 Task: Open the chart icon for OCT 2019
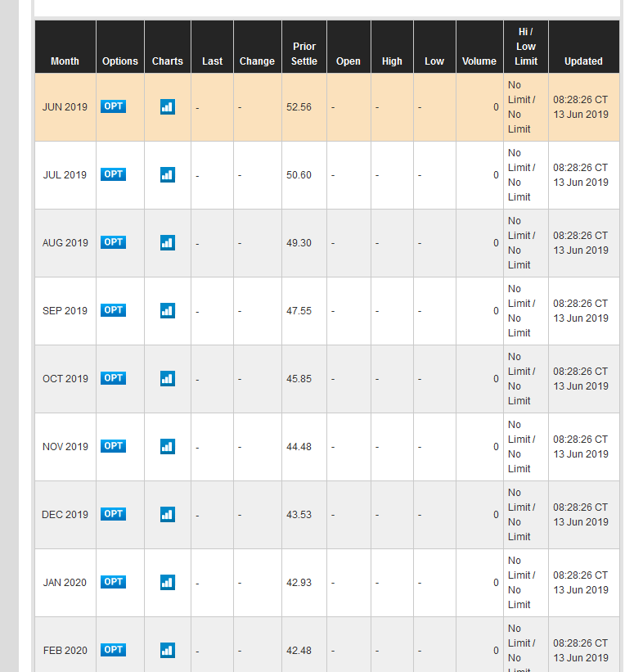tap(167, 378)
